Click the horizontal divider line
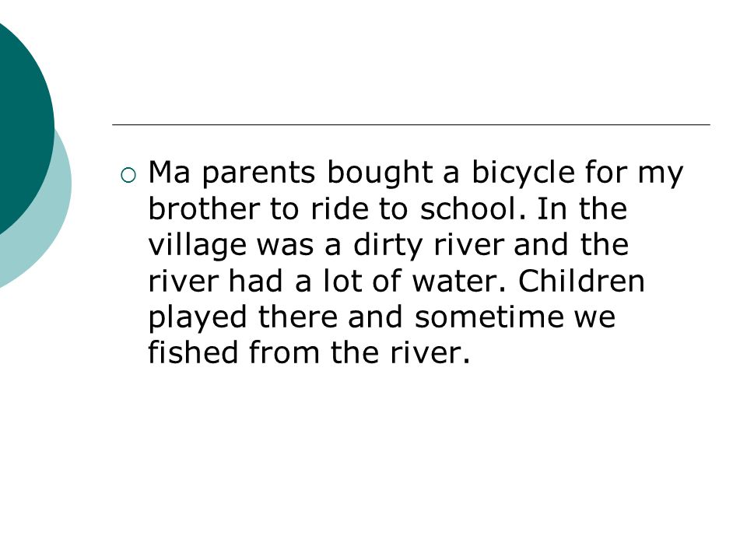 point(411,124)
